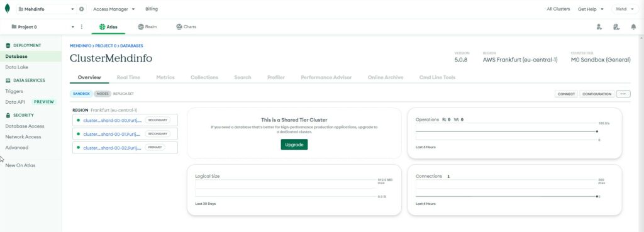Open the project activity feed icon

[x=616, y=26]
